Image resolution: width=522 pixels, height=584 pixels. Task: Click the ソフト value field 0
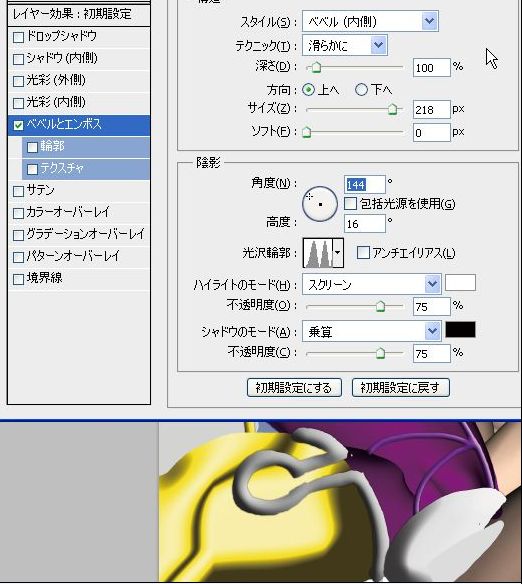[432, 133]
